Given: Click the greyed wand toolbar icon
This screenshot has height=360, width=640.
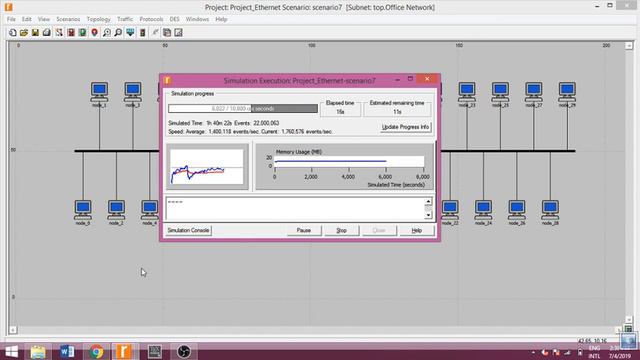Looking at the screenshot, I should point(155,33).
